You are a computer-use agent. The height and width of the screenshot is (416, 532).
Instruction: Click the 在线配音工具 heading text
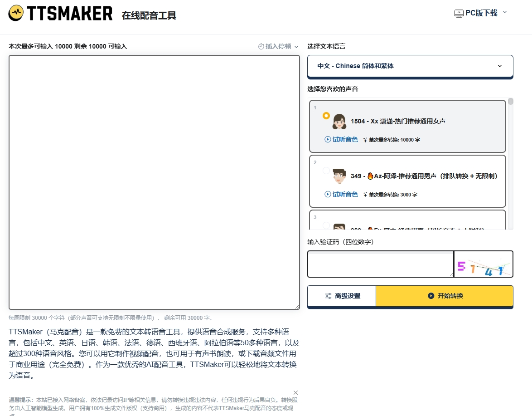[149, 15]
